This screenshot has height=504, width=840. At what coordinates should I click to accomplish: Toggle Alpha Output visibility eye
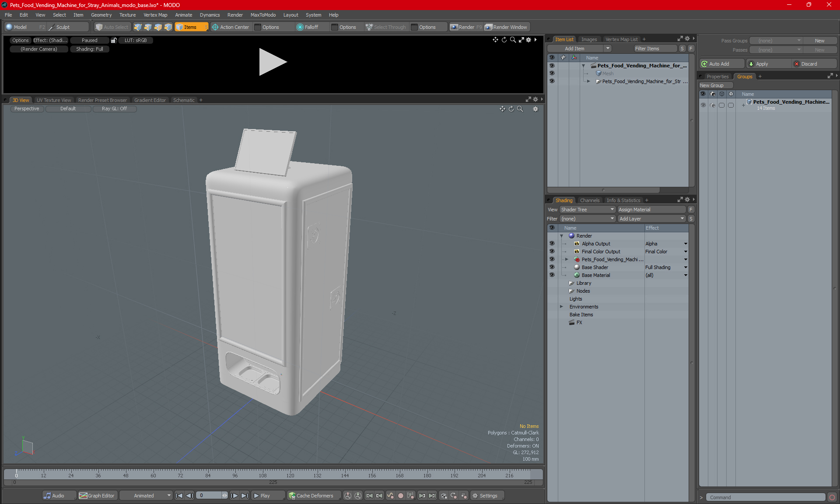click(552, 244)
